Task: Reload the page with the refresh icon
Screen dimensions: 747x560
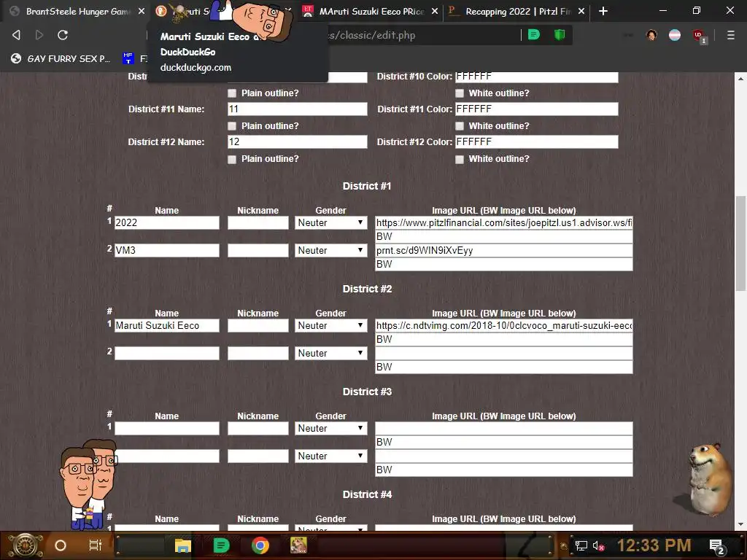Action: point(63,35)
